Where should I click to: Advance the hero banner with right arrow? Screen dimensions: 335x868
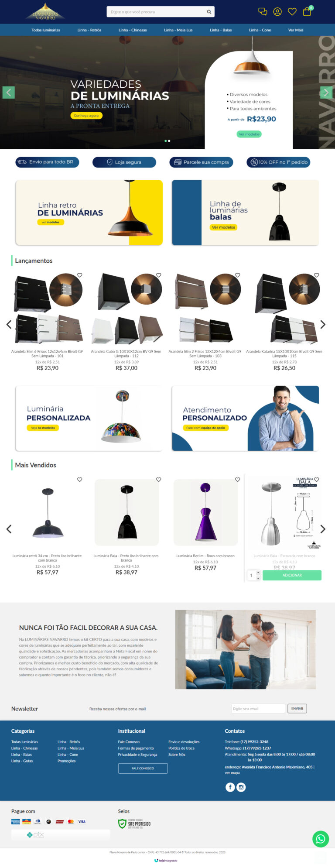(x=326, y=92)
